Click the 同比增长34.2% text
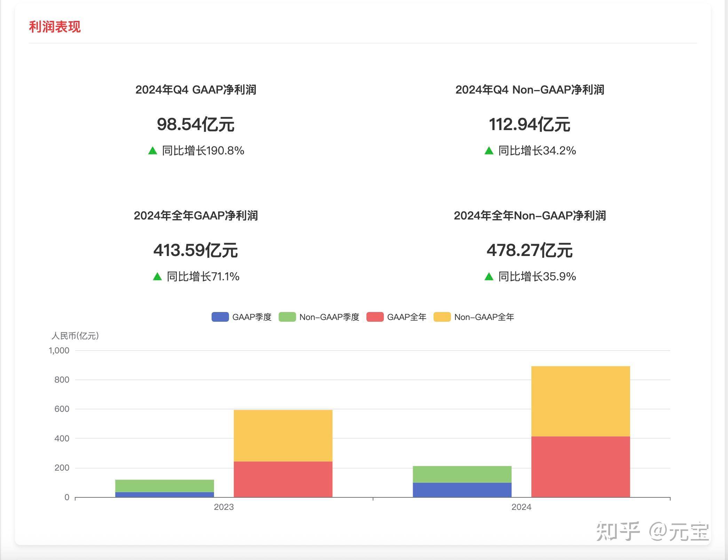Viewport: 728px width, 560px height. [x=537, y=151]
